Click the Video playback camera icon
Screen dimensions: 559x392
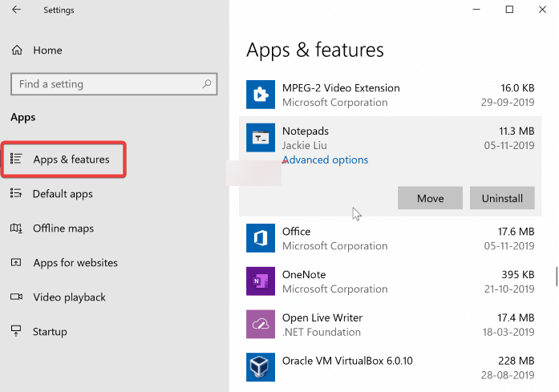coord(16,297)
